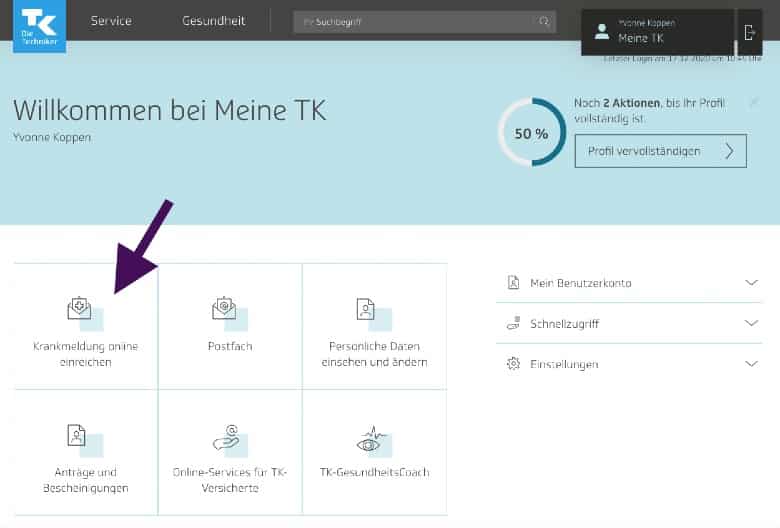This screenshot has width=780, height=528.
Task: Click the user profile avatar icon
Action: 602,32
